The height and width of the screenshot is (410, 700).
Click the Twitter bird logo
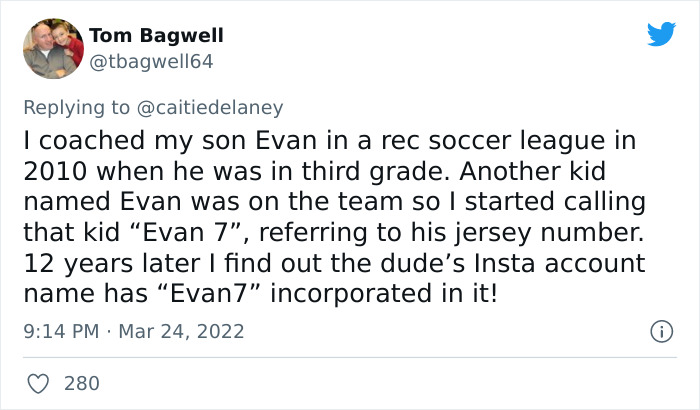(661, 35)
